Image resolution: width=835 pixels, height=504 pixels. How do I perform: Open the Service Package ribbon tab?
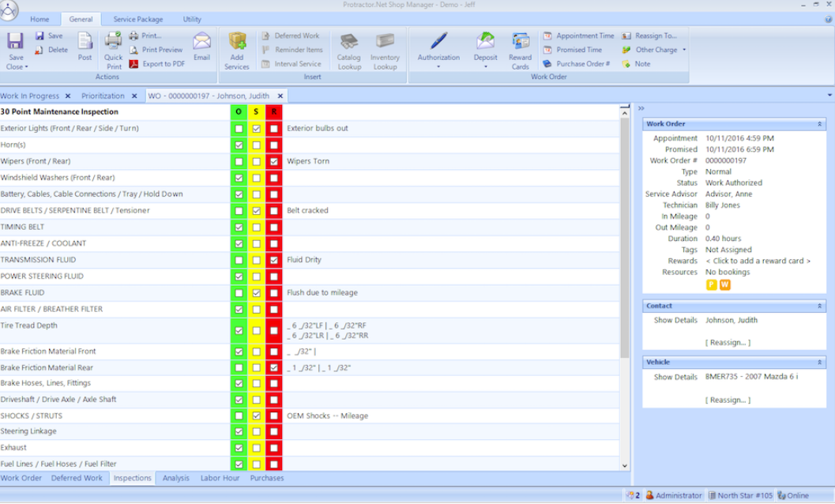(x=137, y=18)
